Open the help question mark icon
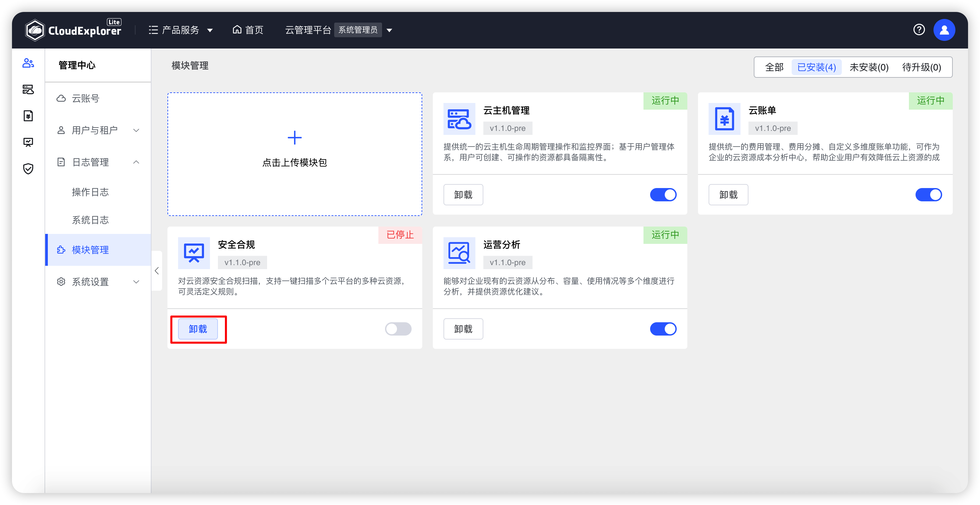Screen dimensions: 980x505 click(919, 30)
